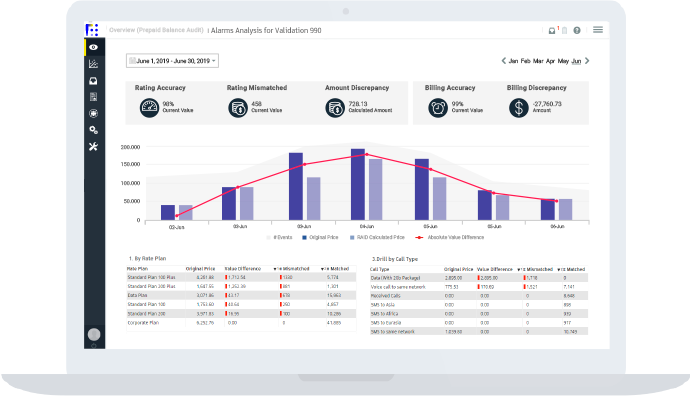Select Data (With 2Gb Package) row

pyautogui.click(x=479, y=278)
